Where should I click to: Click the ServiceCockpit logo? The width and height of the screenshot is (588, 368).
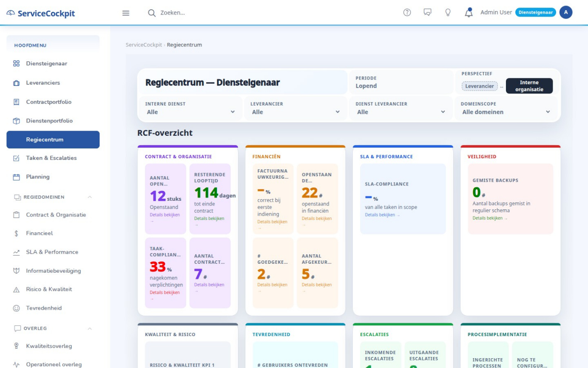41,13
